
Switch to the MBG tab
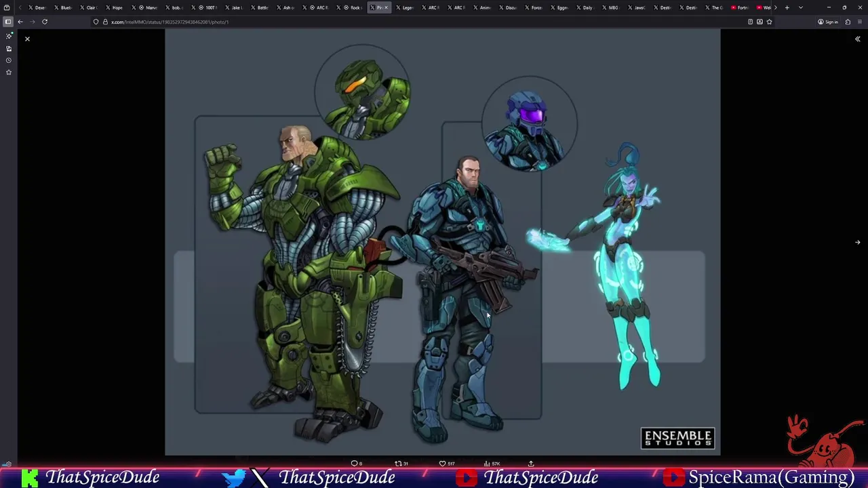[x=610, y=7]
